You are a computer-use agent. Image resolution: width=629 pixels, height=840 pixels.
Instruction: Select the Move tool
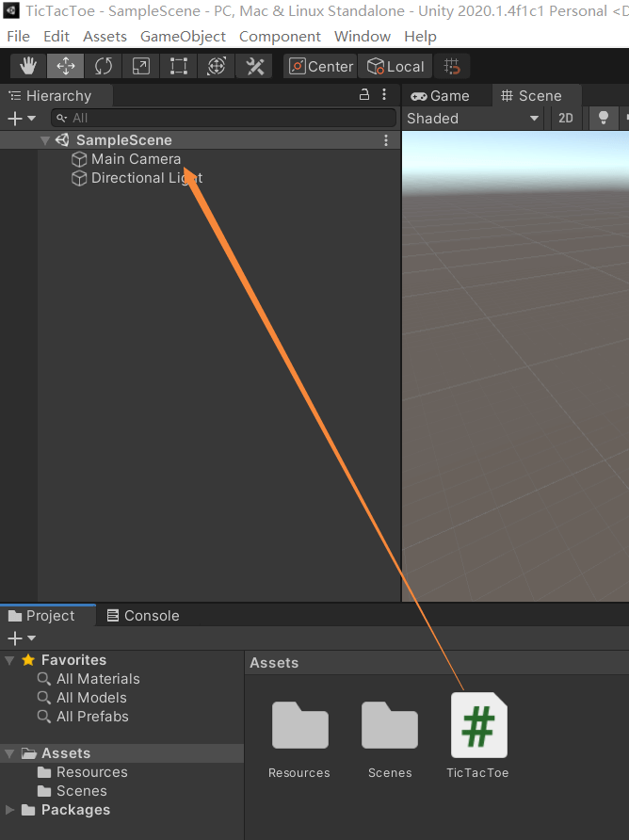pos(65,67)
